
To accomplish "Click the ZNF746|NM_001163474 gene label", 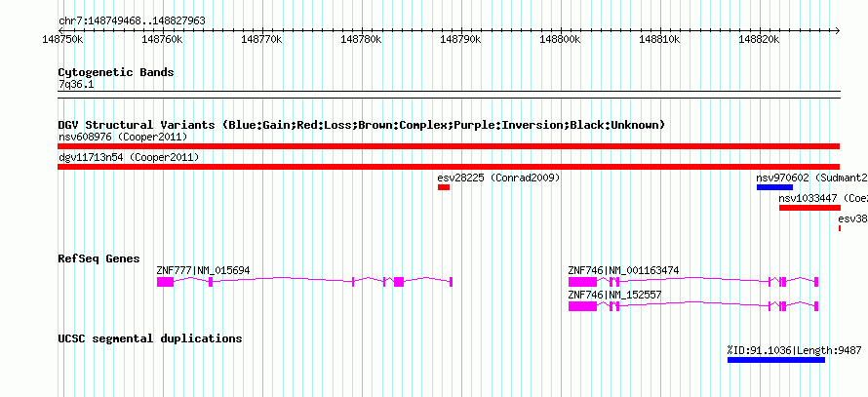I will [x=624, y=271].
